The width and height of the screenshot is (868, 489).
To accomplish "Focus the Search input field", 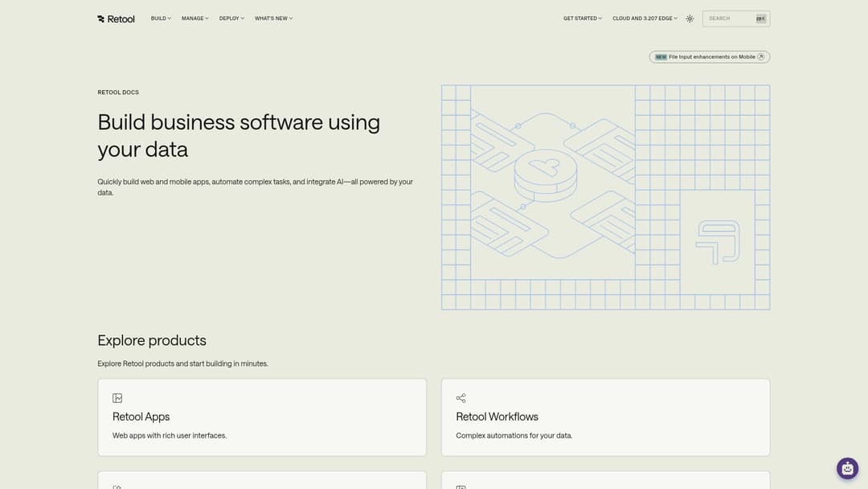I will 735,18.
